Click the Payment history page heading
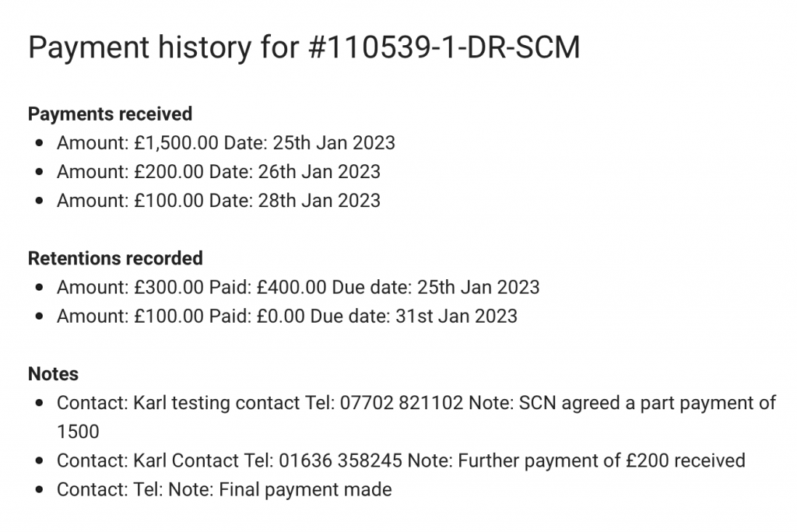Viewport: 797px width, 532px height. click(304, 48)
